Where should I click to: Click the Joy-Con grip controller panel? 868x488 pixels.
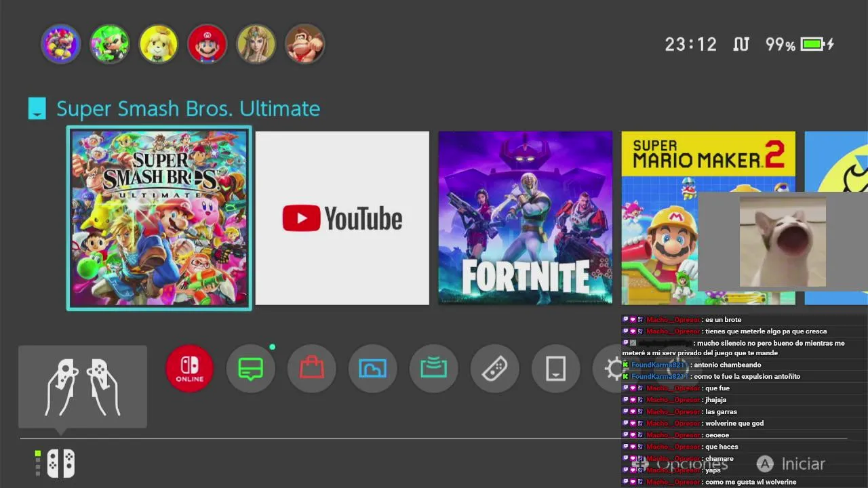(x=83, y=387)
